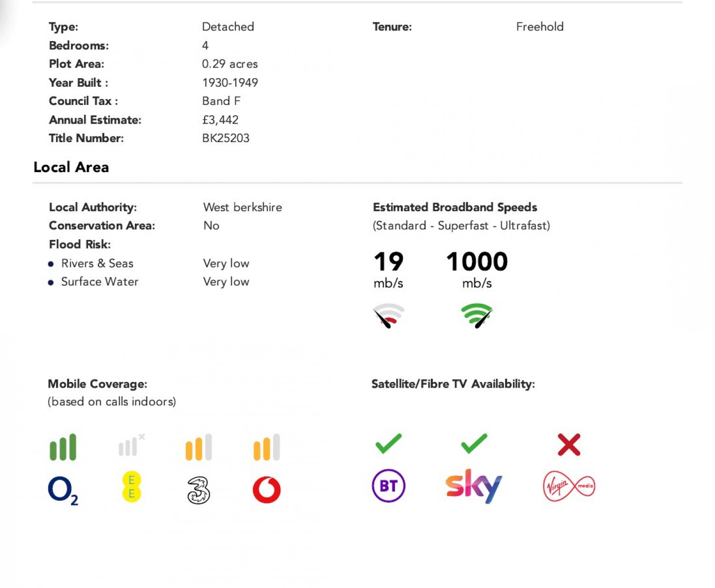Click the O2 network logo

[62, 490]
